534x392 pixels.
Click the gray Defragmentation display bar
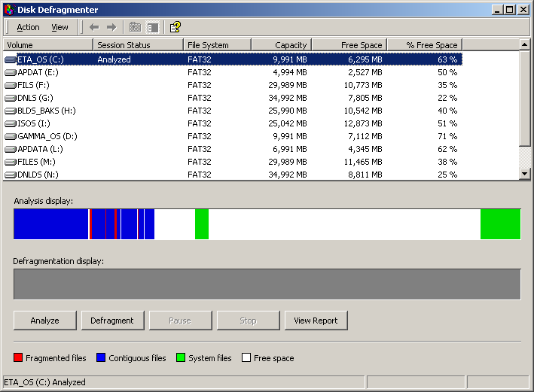[x=267, y=284]
